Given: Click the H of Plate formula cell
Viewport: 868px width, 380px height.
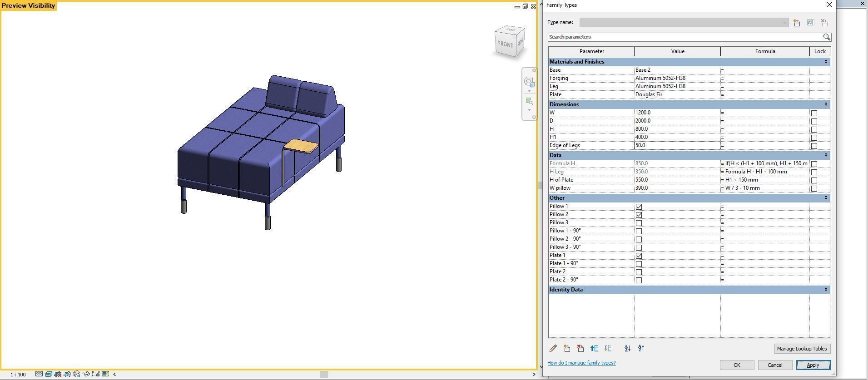Looking at the screenshot, I should pyautogui.click(x=765, y=180).
